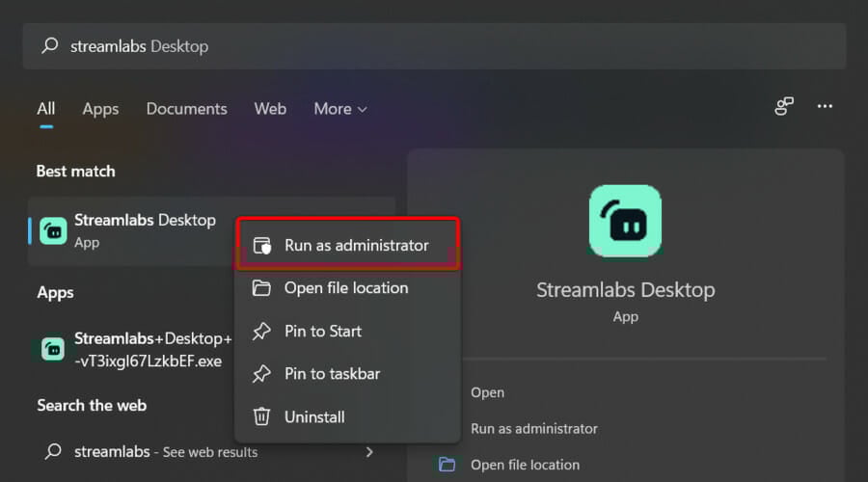Open the search options people icon
This screenshot has width=868, height=482.
pos(784,106)
